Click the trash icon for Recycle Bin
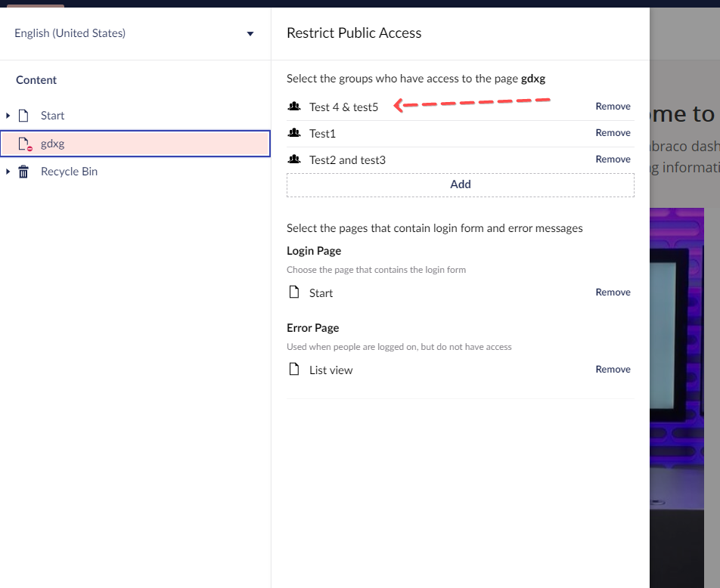720x588 pixels. tap(23, 171)
